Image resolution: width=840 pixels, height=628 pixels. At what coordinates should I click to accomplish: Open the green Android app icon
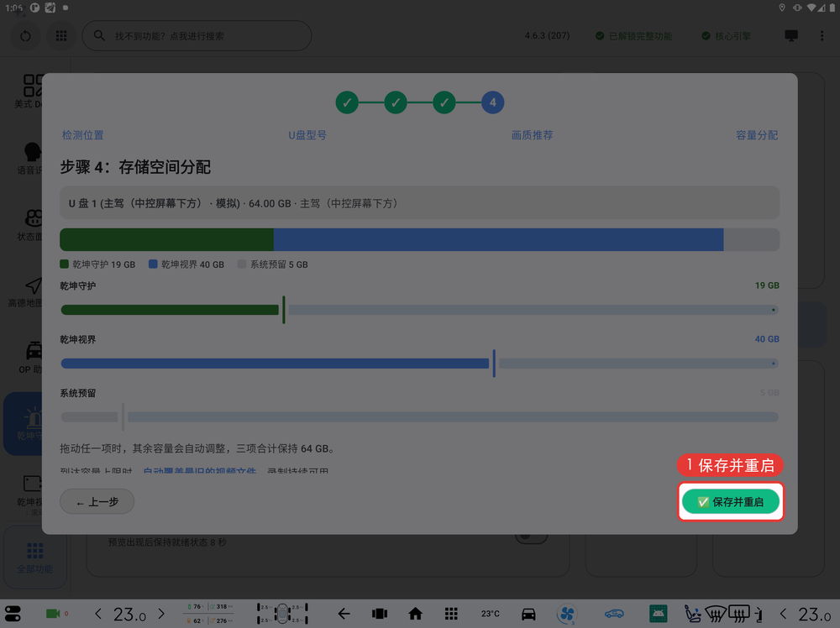[x=658, y=614]
